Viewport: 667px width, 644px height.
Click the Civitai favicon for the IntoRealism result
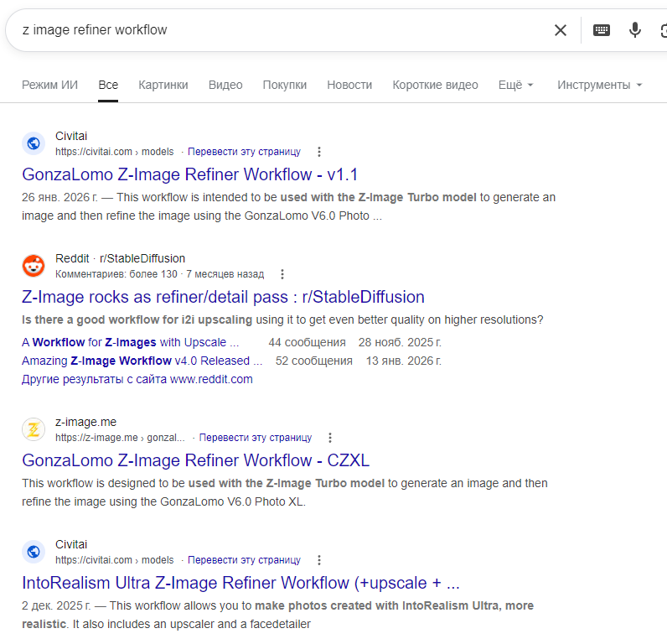[34, 552]
